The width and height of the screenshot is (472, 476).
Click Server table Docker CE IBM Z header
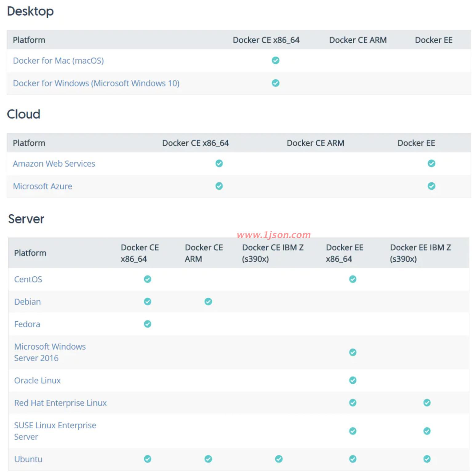(273, 253)
